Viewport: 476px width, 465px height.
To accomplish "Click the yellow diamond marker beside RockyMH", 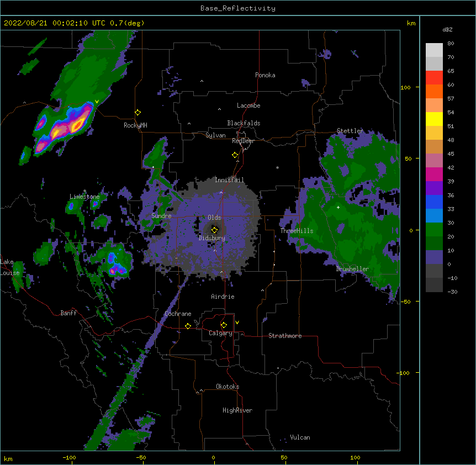I will (x=137, y=112).
